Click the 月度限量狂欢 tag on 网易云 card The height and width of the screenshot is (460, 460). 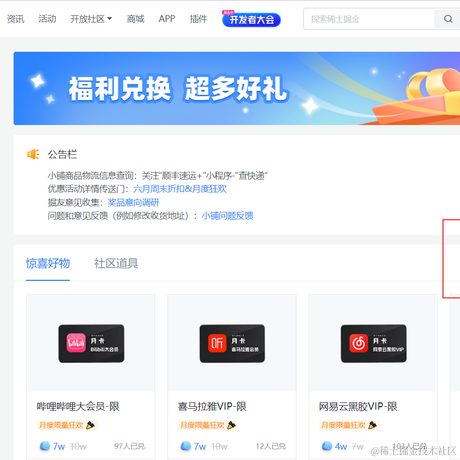pyautogui.click(x=349, y=425)
